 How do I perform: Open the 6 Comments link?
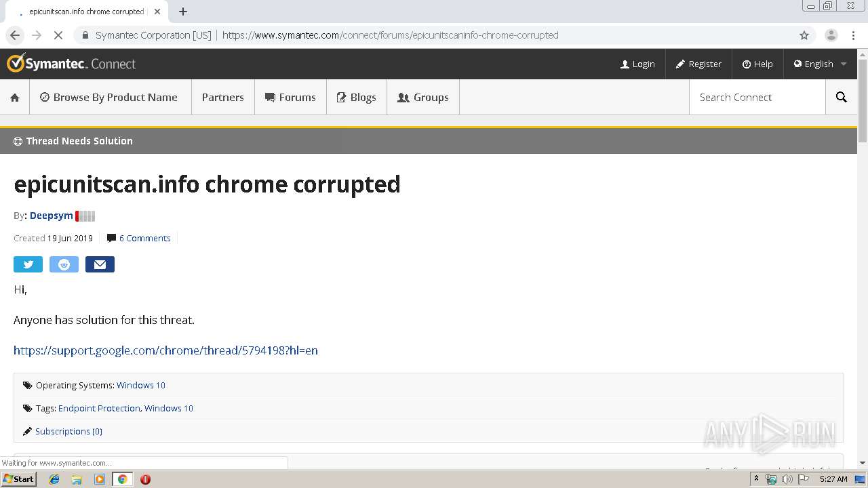144,238
